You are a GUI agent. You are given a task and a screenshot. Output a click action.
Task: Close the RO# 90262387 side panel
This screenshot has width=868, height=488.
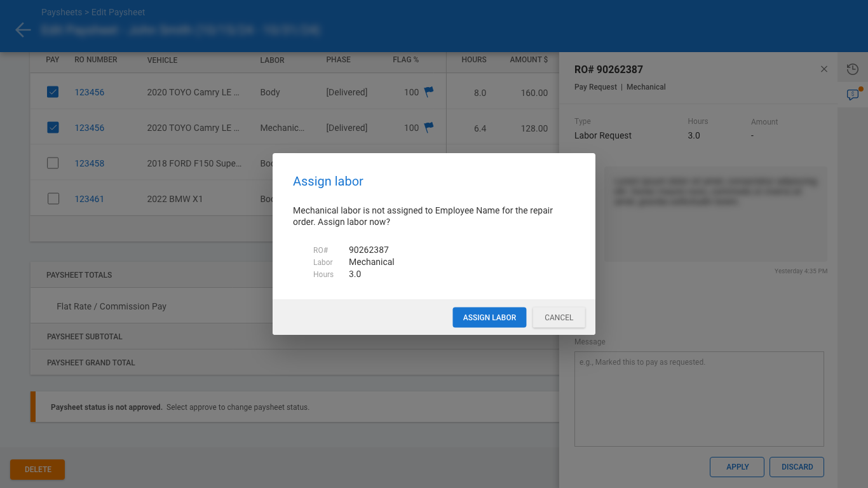click(824, 69)
